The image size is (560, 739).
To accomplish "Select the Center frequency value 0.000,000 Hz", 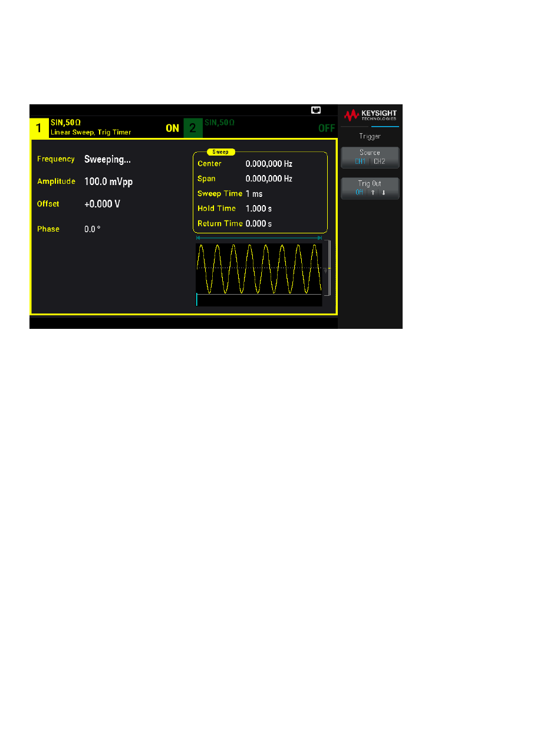I will point(269,164).
